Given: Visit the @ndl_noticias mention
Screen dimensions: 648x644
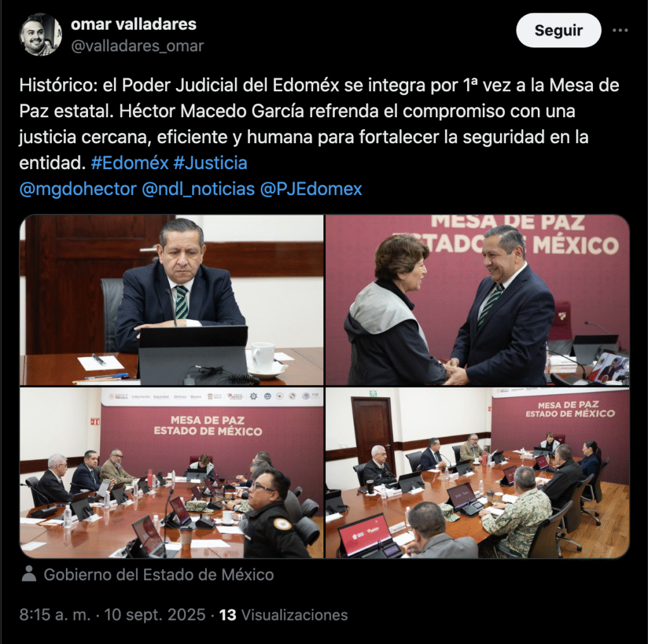Looking at the screenshot, I should click(x=198, y=189).
